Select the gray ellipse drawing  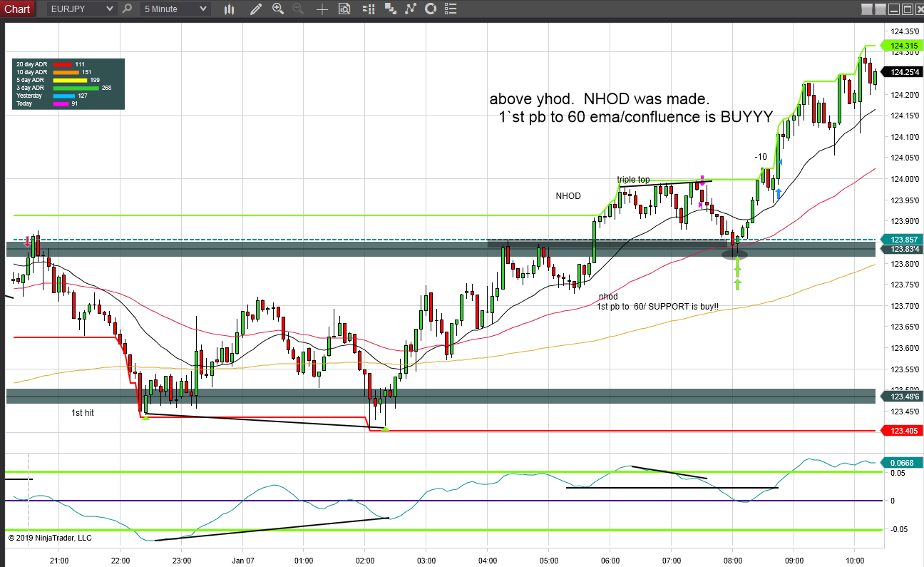(x=735, y=254)
